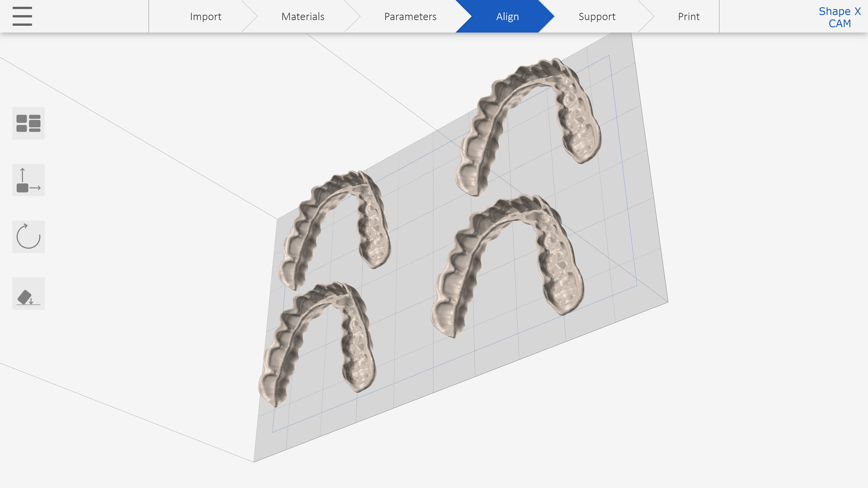Select the move/translate tool icon
This screenshot has width=868, height=488.
(x=28, y=180)
